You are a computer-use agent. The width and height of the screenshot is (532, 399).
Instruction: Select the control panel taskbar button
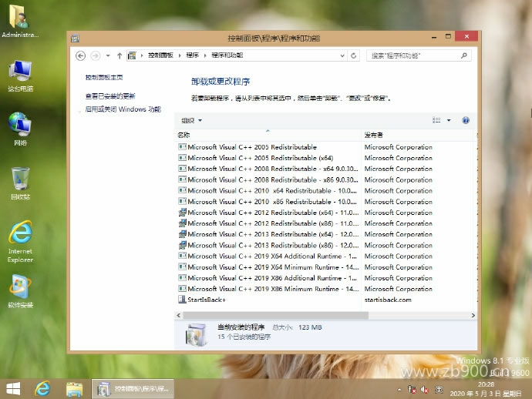(133, 389)
